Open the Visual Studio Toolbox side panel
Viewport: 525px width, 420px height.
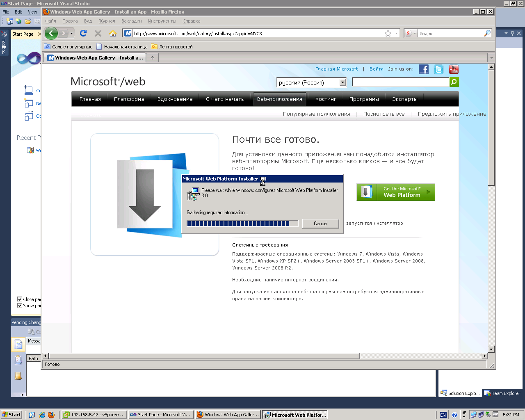pyautogui.click(x=4, y=43)
